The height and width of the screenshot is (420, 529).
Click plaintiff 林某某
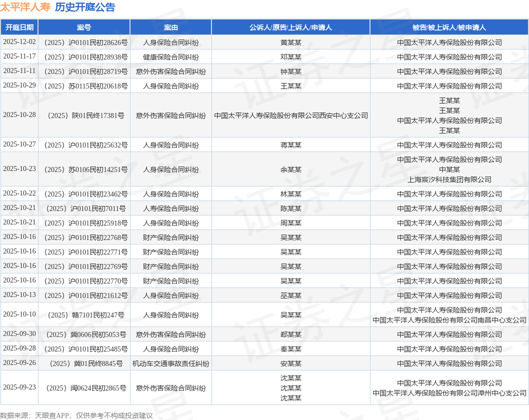pos(291,194)
